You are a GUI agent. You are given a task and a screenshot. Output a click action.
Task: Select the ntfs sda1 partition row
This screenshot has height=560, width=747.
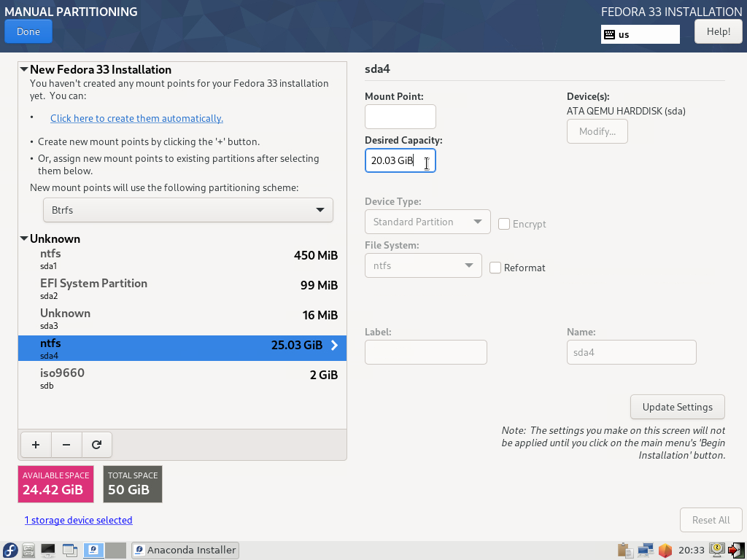pyautogui.click(x=182, y=259)
